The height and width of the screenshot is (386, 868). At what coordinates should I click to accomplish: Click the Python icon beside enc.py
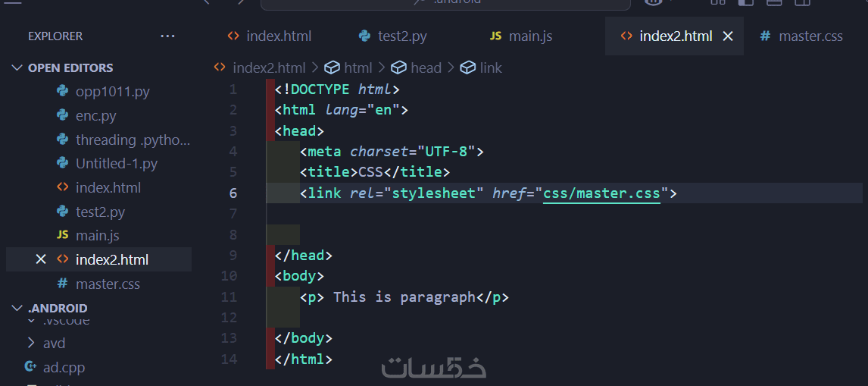63,116
